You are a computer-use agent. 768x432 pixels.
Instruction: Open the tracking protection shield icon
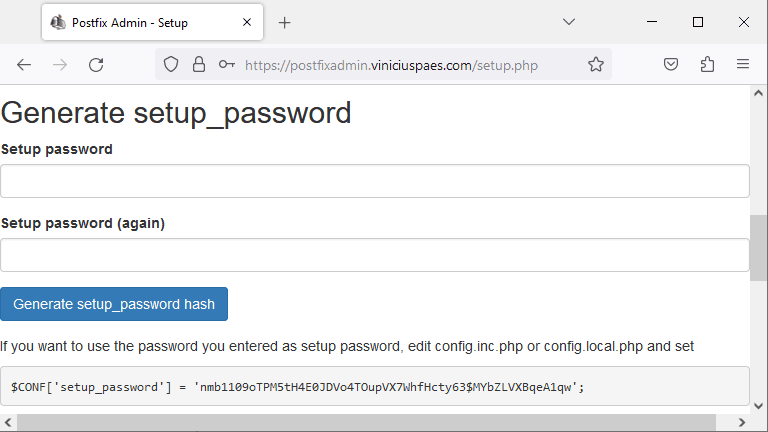click(171, 64)
